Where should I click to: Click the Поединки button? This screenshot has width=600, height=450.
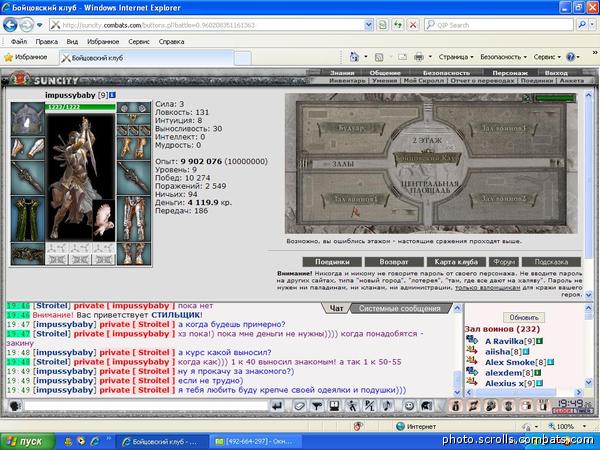click(x=332, y=262)
